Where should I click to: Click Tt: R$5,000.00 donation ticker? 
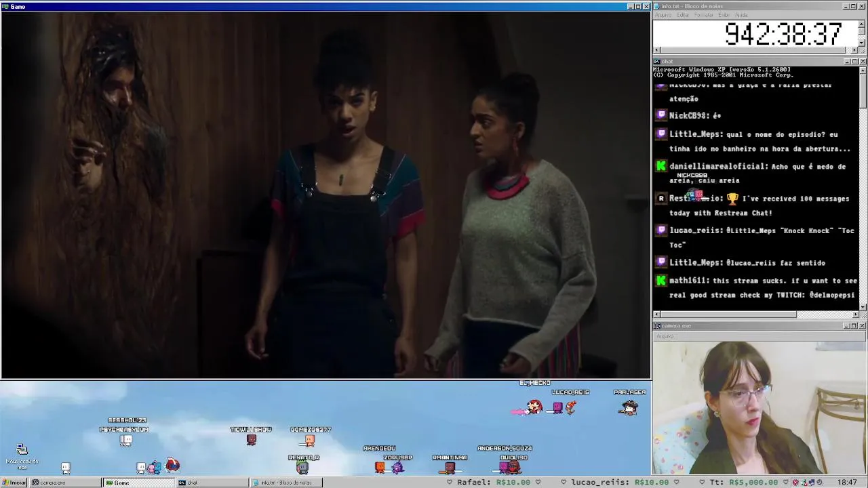(x=744, y=483)
